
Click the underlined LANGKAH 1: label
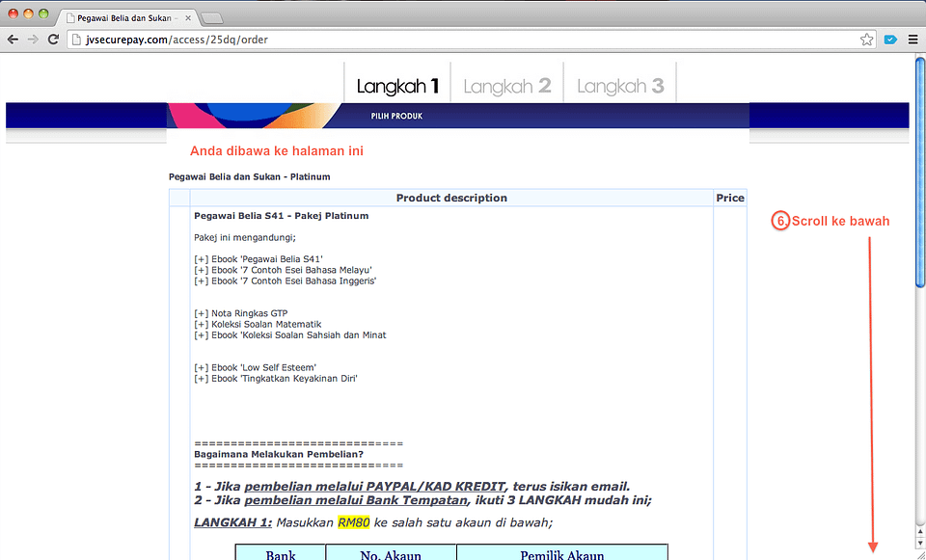tap(233, 522)
